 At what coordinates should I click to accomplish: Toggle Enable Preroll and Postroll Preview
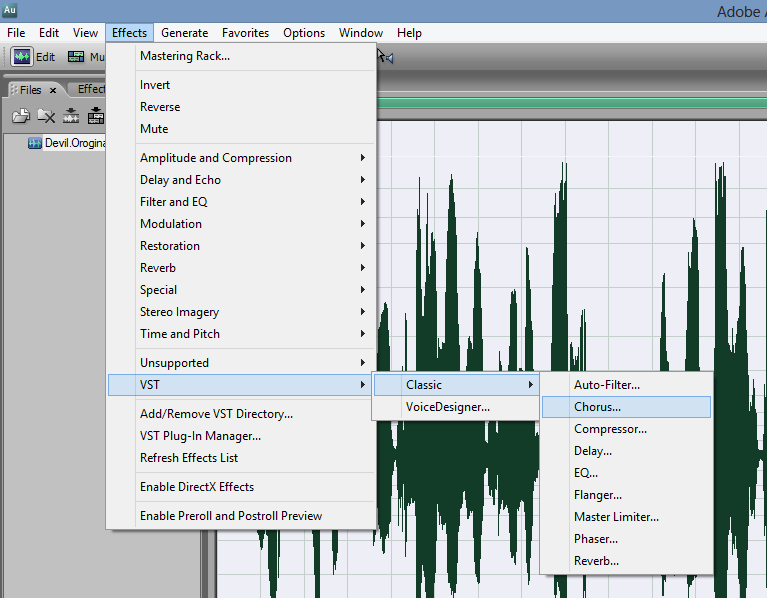(x=231, y=516)
